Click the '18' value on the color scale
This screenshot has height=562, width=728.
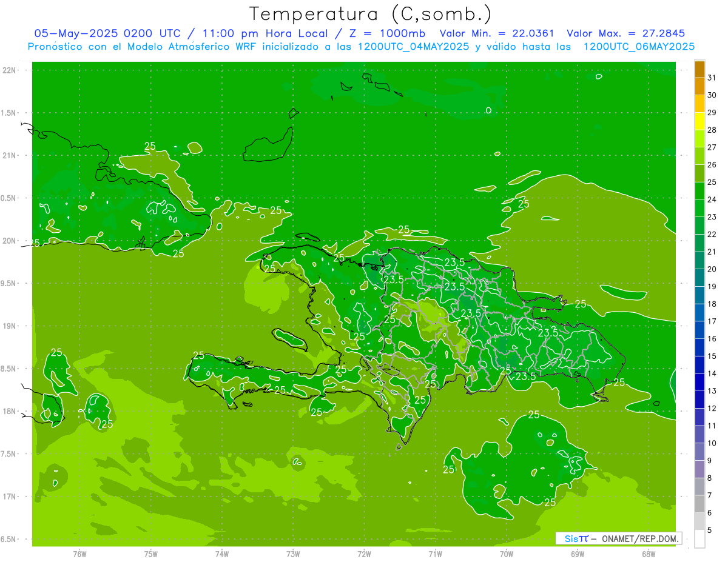712,304
